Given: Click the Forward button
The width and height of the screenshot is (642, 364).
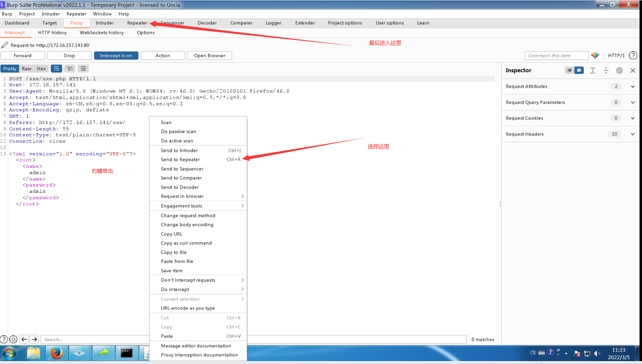Looking at the screenshot, I should tap(23, 55).
